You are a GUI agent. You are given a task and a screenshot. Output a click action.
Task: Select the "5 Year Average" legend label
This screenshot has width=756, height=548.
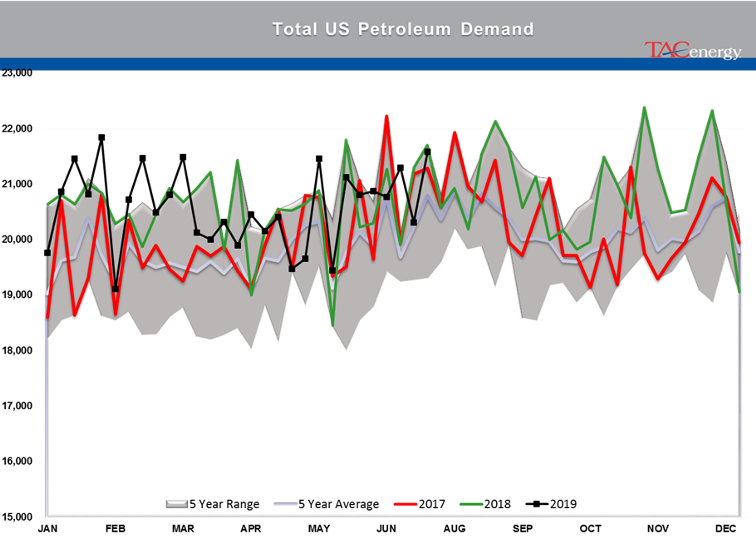click(x=339, y=504)
